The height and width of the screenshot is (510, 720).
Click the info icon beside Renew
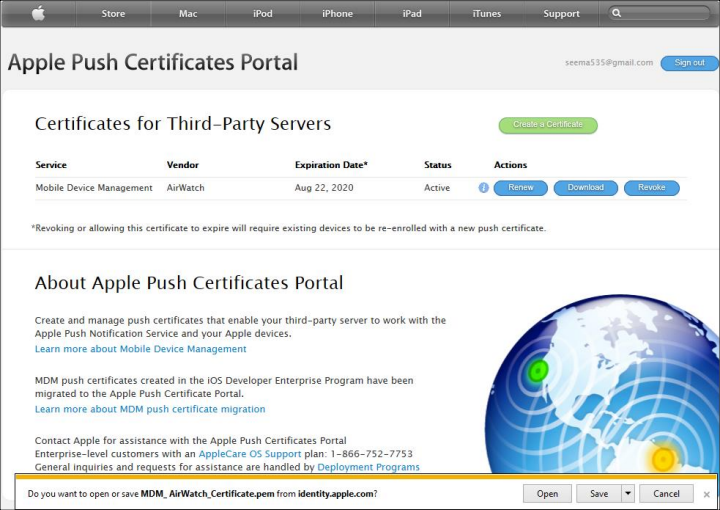pyautogui.click(x=484, y=188)
